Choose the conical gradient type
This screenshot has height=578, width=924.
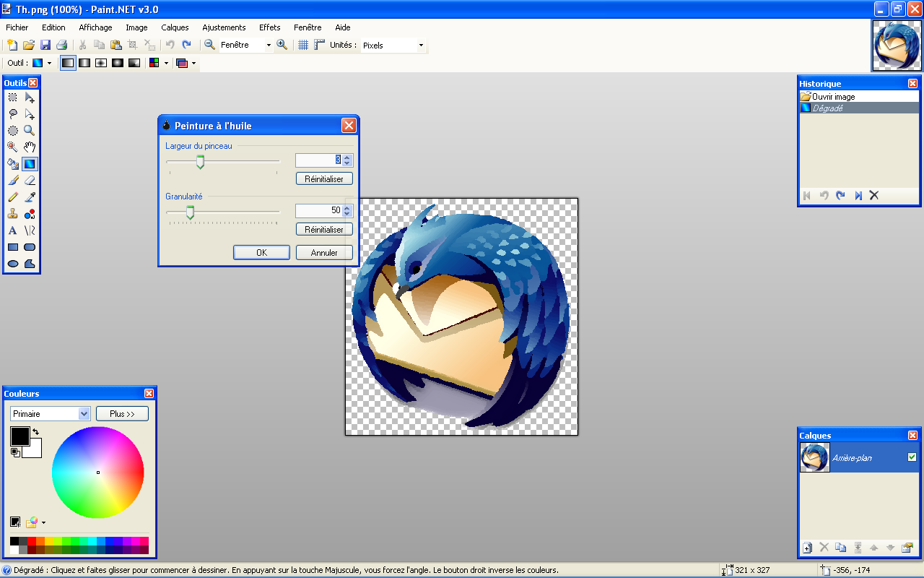(134, 63)
